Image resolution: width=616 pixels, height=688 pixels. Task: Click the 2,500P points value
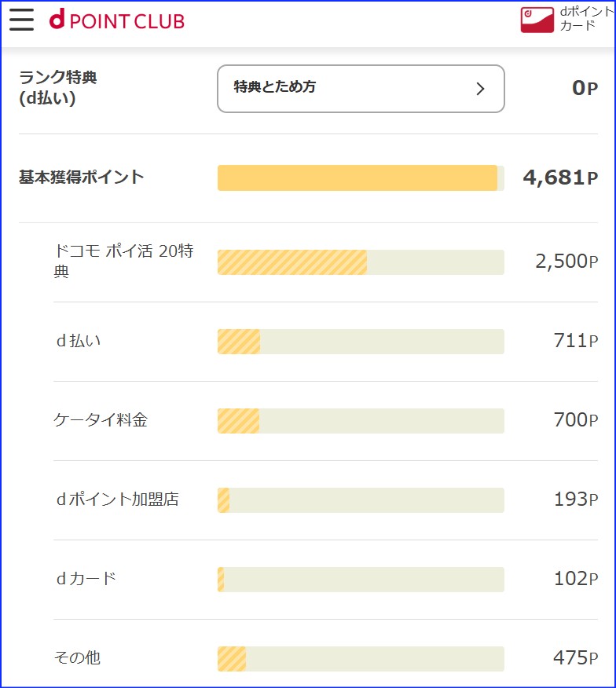tap(566, 262)
